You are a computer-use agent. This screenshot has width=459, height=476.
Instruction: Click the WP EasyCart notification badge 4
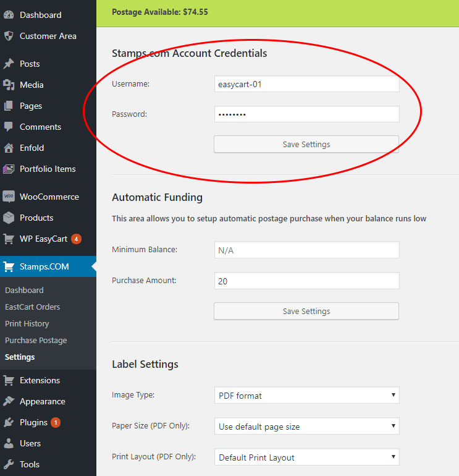(76, 239)
